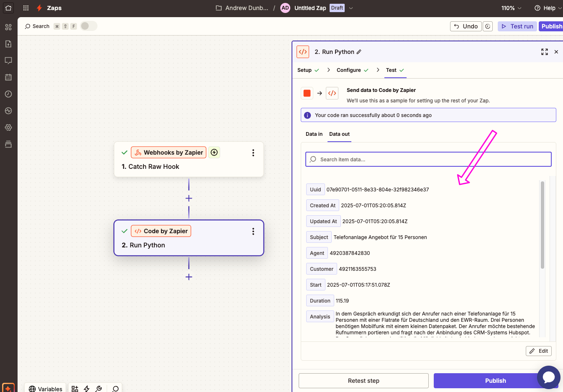Screen dimensions: 563x392
Task: Add a step after Run Python
Action: coord(189,277)
